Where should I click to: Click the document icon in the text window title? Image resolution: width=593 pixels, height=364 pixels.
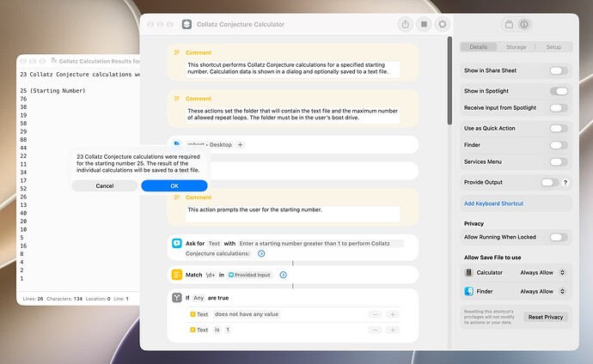pyautogui.click(x=53, y=60)
